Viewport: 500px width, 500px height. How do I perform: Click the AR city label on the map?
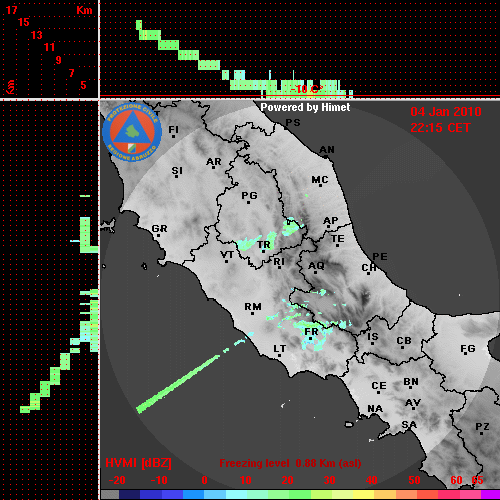point(214,162)
